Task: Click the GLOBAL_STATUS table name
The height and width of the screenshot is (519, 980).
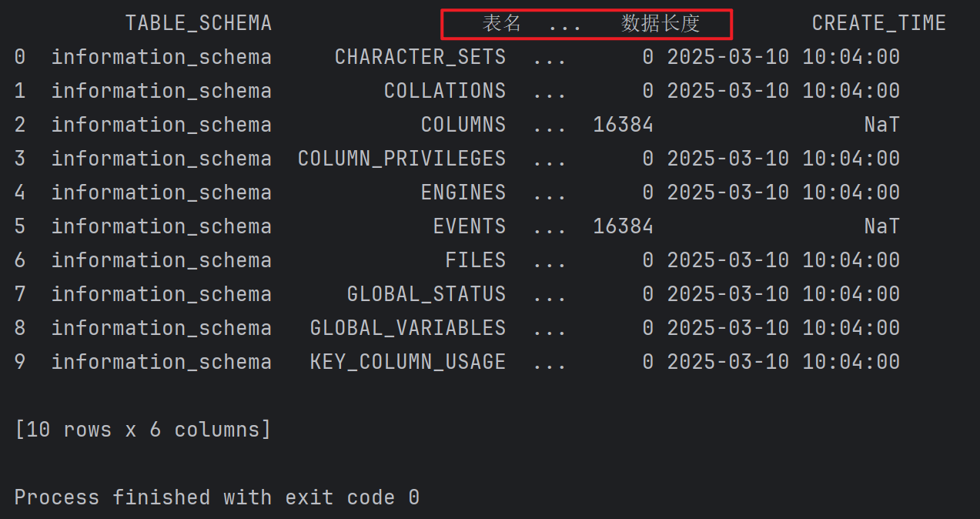Action: point(426,294)
